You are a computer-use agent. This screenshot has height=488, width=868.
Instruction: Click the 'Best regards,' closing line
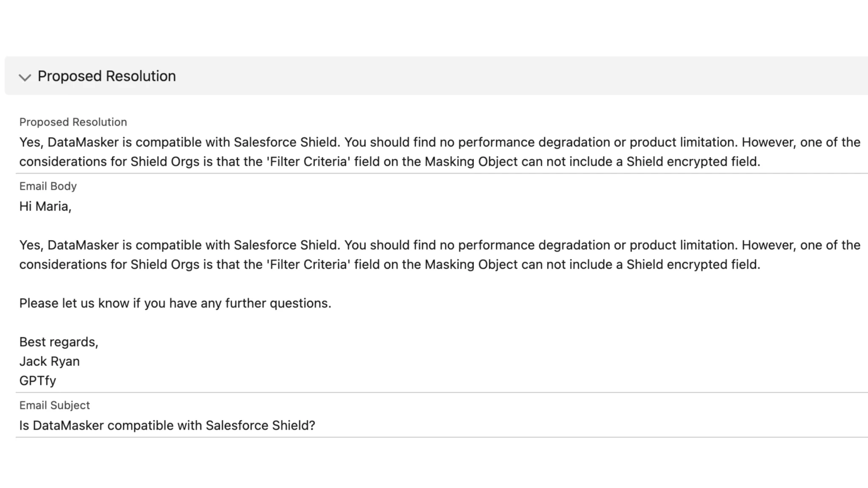click(58, 341)
